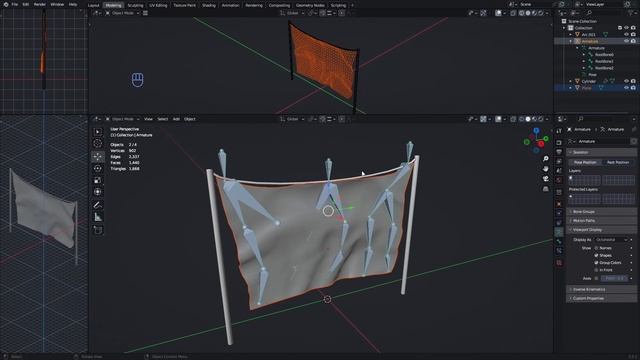Switch to the UV Editing workspace tab
640x360 pixels.
pyautogui.click(x=158, y=5)
